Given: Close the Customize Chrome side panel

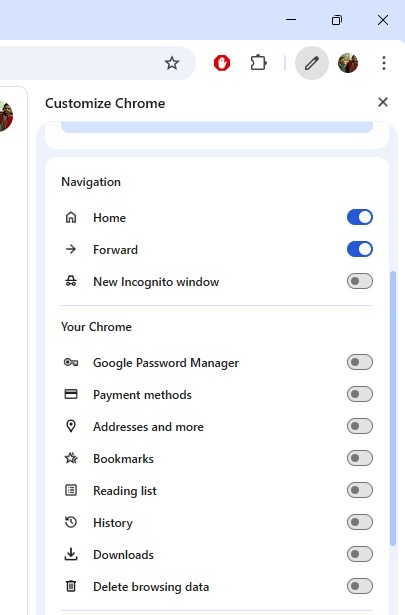Looking at the screenshot, I should (383, 102).
